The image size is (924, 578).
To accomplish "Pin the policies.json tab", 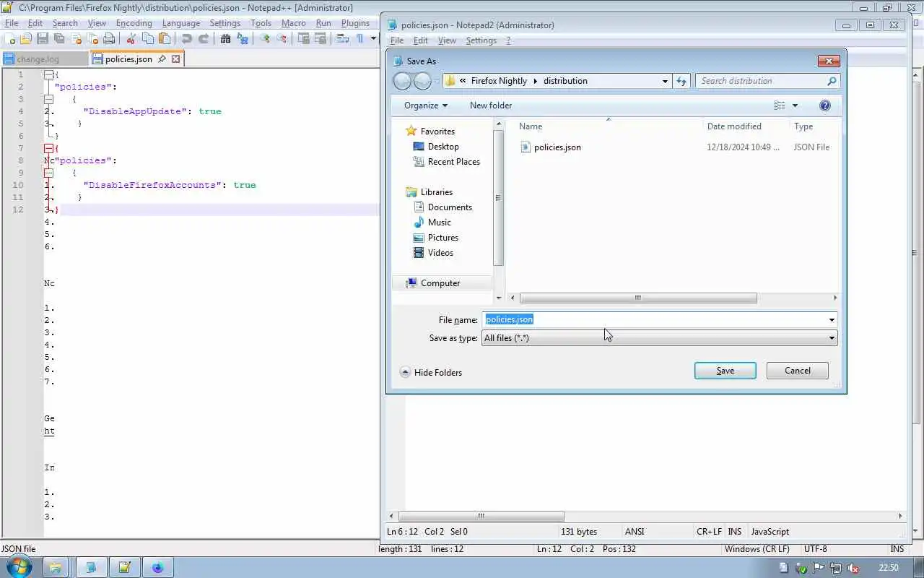I will [x=162, y=59].
